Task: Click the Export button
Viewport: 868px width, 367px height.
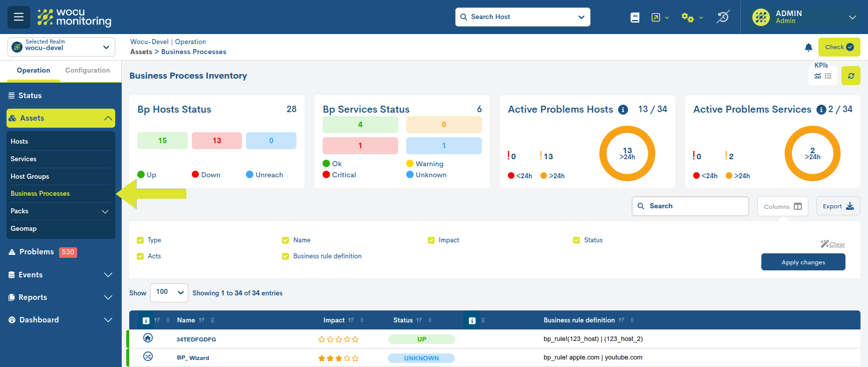Action: coord(838,206)
